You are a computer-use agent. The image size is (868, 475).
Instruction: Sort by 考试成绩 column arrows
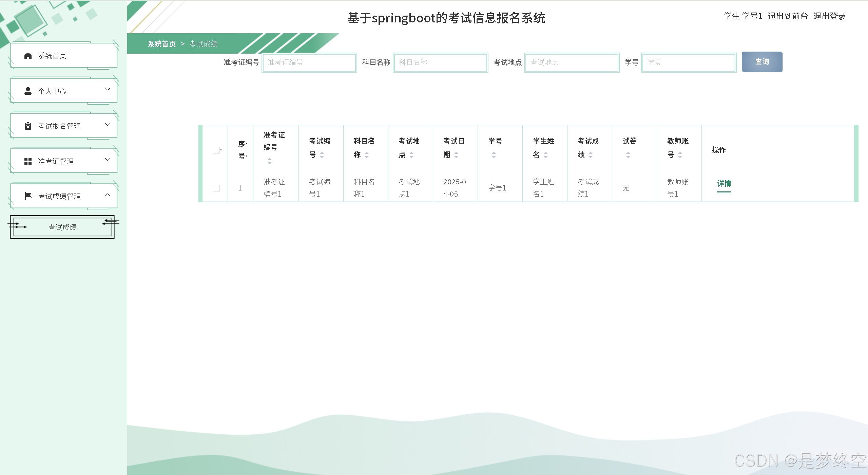click(591, 155)
